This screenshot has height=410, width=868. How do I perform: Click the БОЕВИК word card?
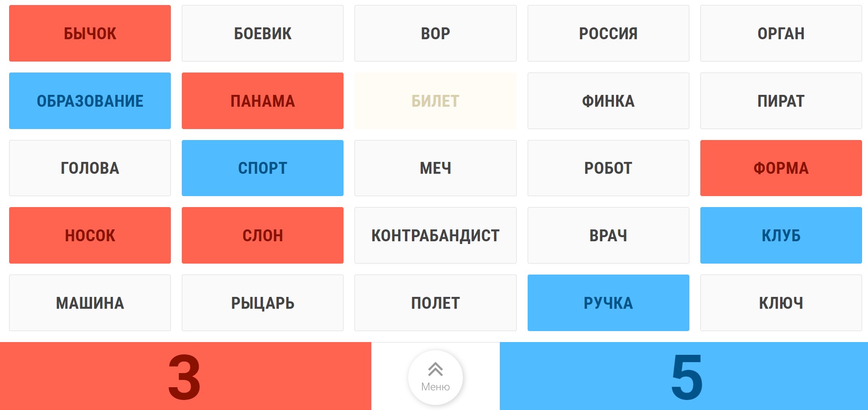(262, 33)
